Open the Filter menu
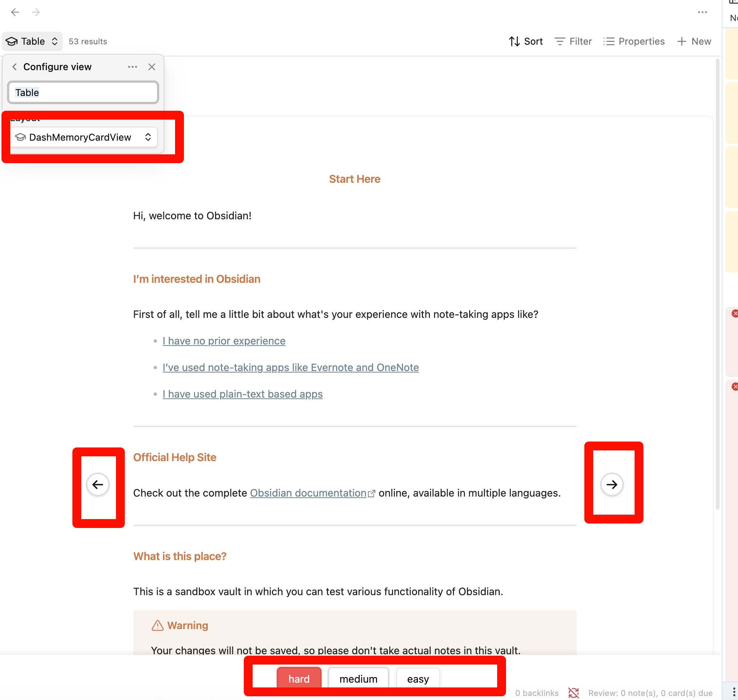The width and height of the screenshot is (738, 700). pos(573,41)
